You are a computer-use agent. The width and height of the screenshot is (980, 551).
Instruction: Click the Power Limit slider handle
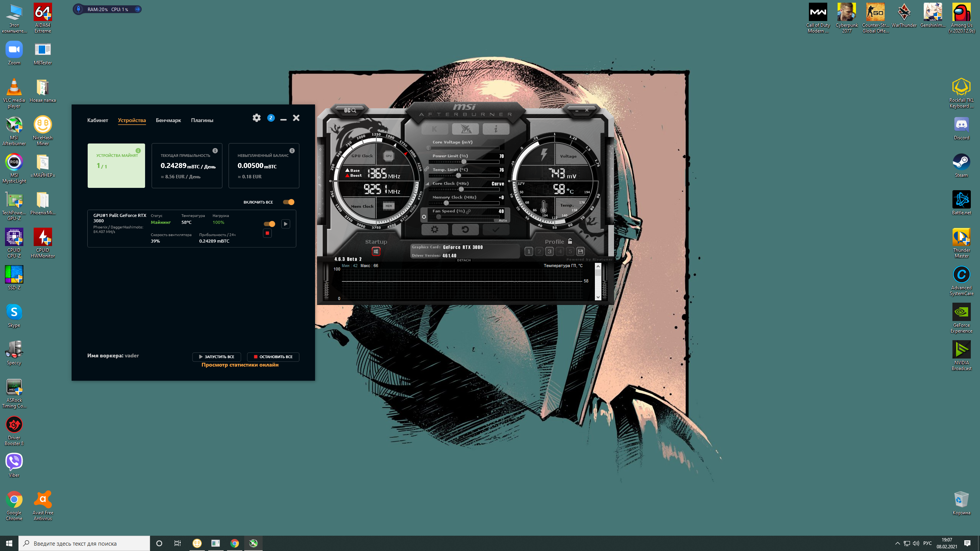(x=464, y=162)
